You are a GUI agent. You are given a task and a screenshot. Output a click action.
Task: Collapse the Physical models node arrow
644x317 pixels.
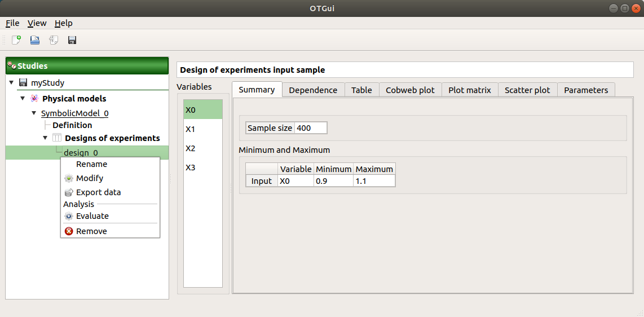23,99
